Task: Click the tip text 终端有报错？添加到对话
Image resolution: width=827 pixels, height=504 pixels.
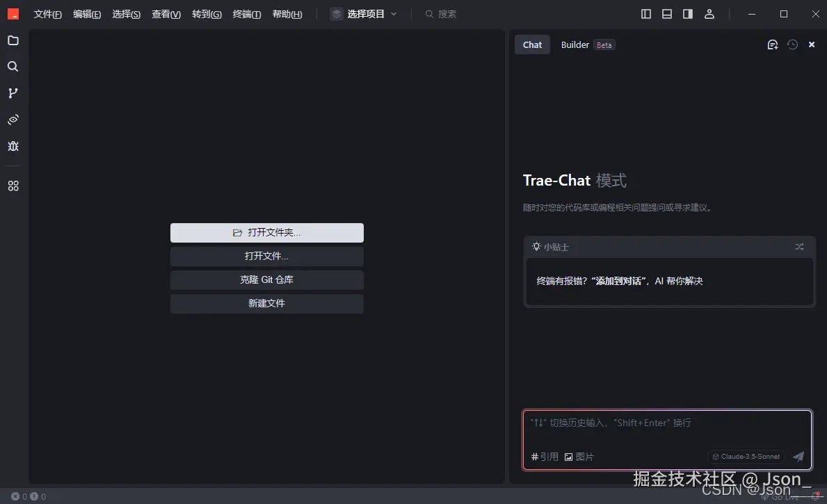Action: (620, 281)
